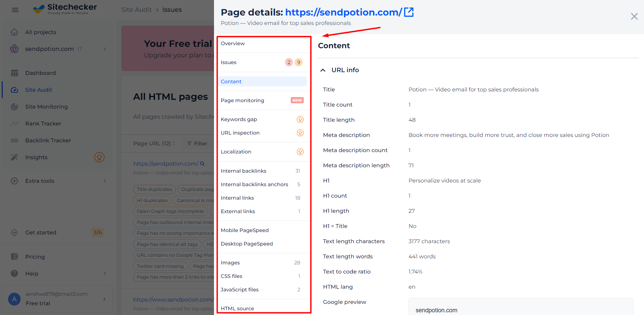644x315 pixels.
Task: Click the Dashboard icon in the sidebar
Action: click(x=14, y=73)
